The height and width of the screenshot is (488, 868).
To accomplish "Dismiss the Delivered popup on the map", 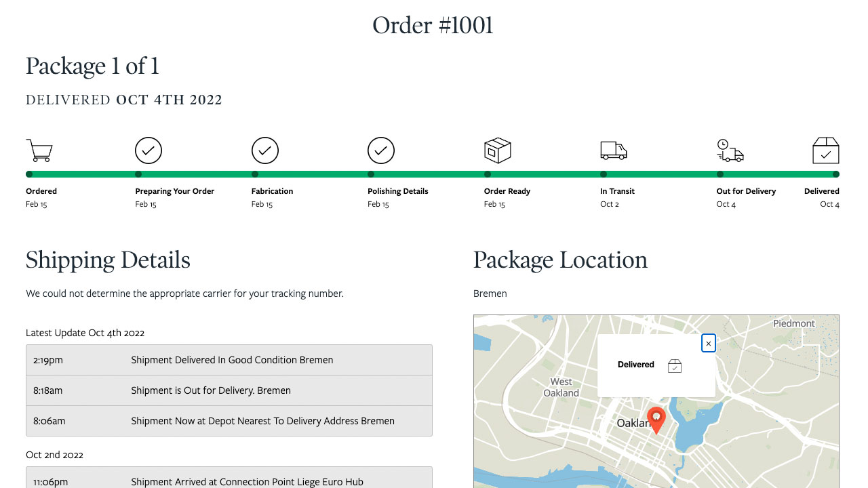I will click(708, 343).
